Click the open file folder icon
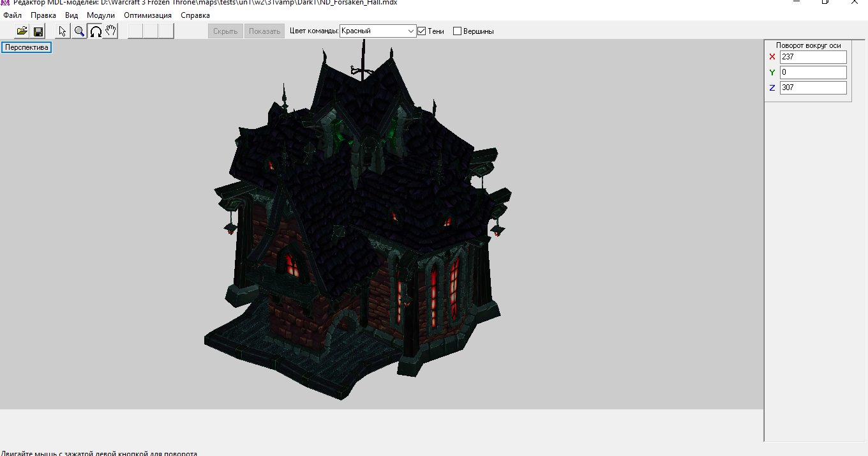 [x=22, y=31]
